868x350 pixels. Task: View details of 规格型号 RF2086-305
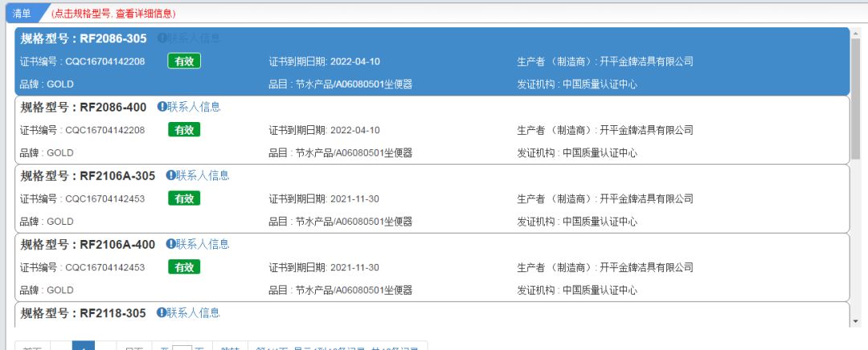pyautogui.click(x=84, y=39)
